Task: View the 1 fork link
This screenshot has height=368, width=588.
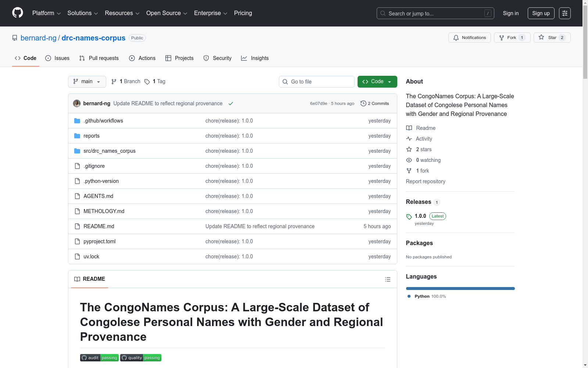Action: [418, 171]
